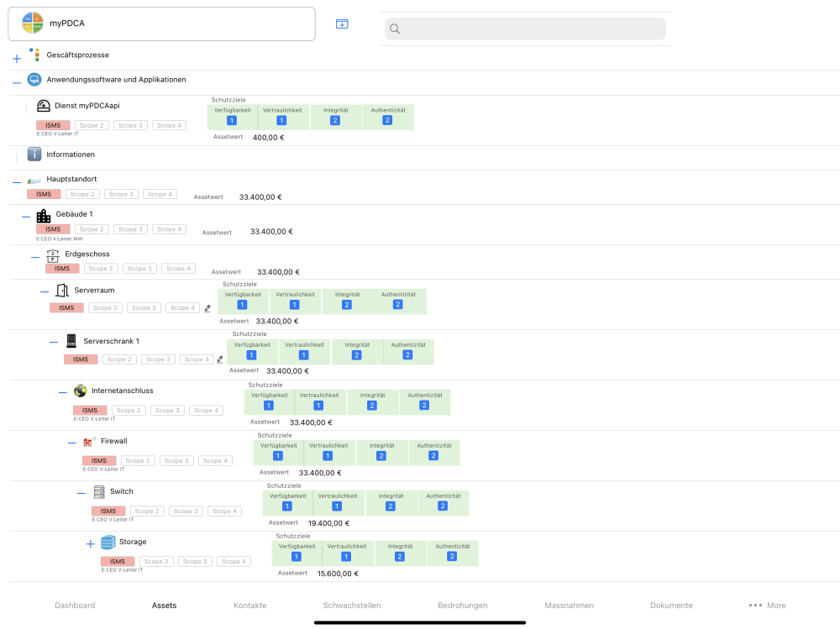Viewport: 840px width, 629px height.
Task: Collapse Anwendungssoftware und Applikationen
Action: click(17, 83)
